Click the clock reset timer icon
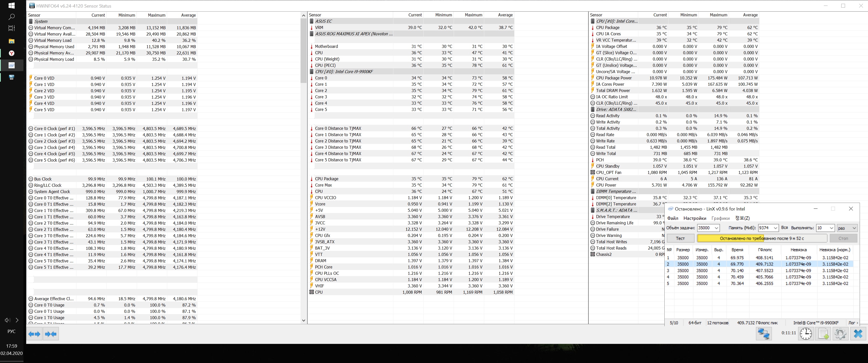 click(806, 334)
